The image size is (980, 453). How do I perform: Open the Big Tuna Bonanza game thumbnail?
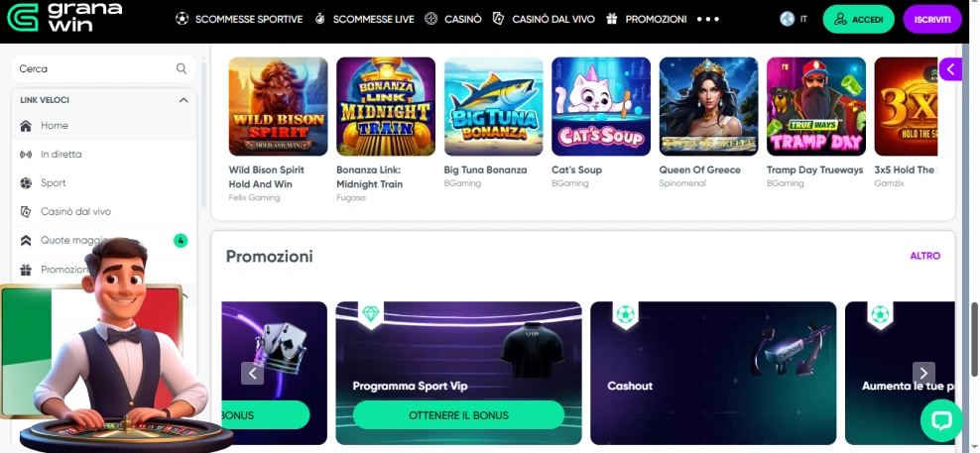click(494, 106)
